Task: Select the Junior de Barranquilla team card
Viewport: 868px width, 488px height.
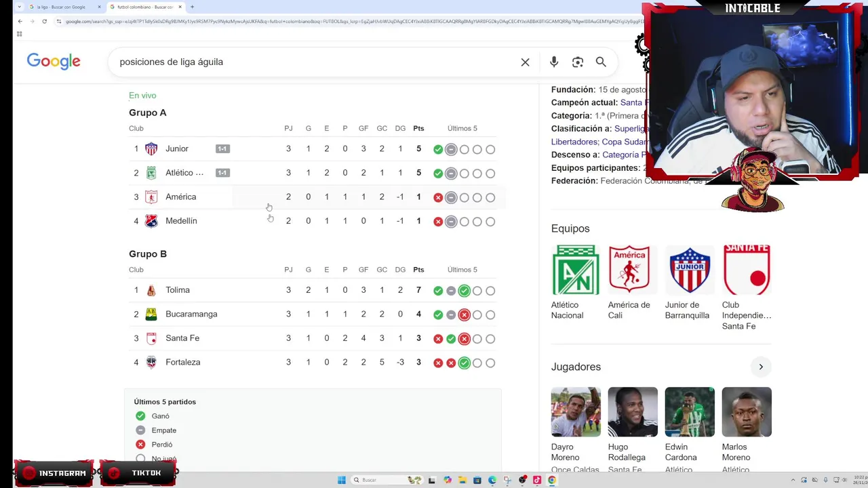Action: click(x=689, y=282)
